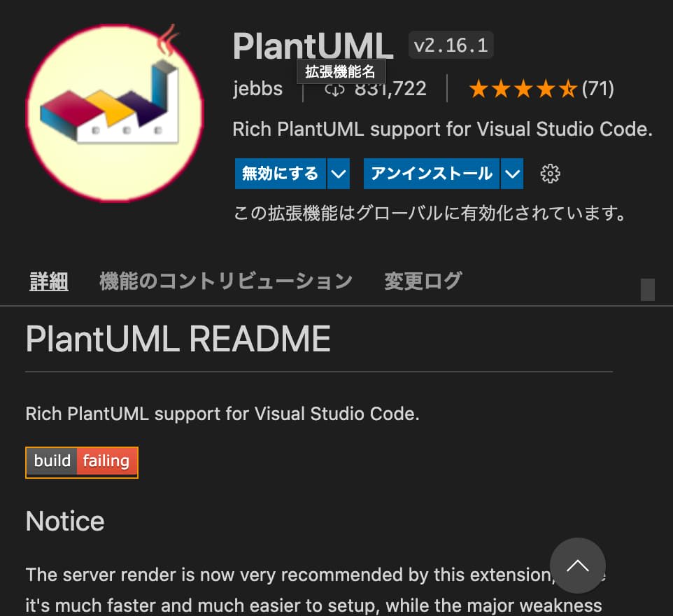Click the gray scrollbar thumb at right
Viewport: 673px width, 616px height.
(x=647, y=290)
